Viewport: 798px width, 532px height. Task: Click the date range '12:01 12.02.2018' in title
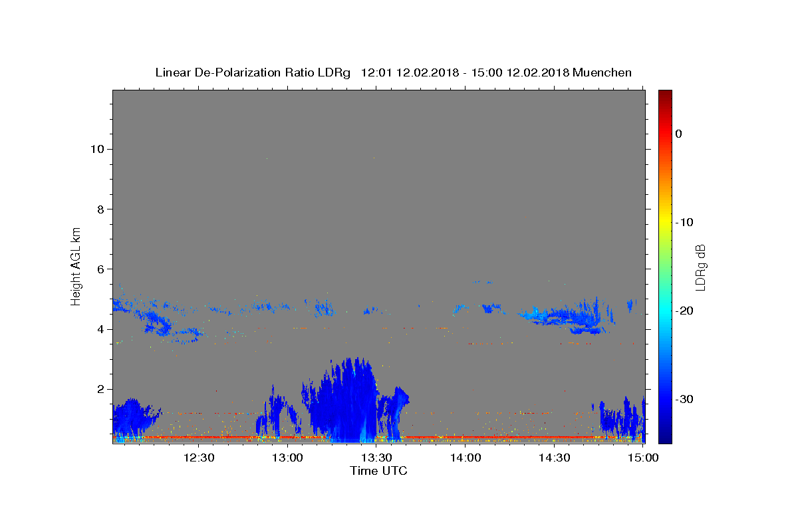410,72
